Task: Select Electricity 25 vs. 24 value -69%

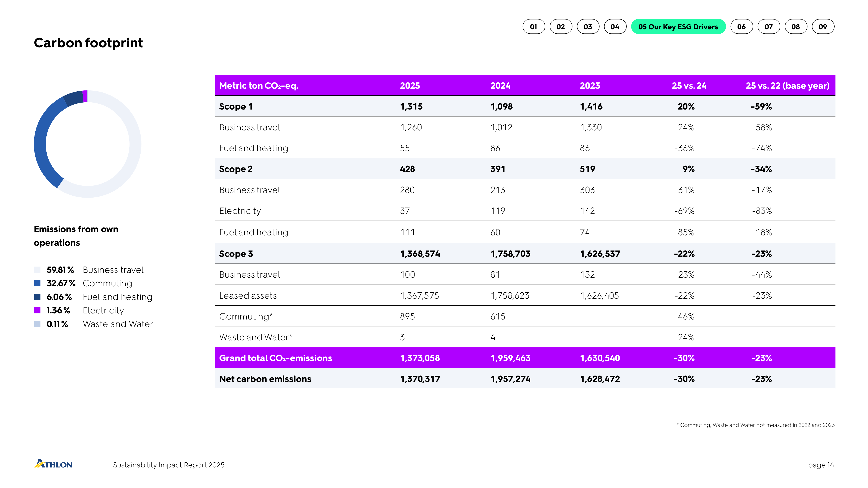Action: pos(684,211)
